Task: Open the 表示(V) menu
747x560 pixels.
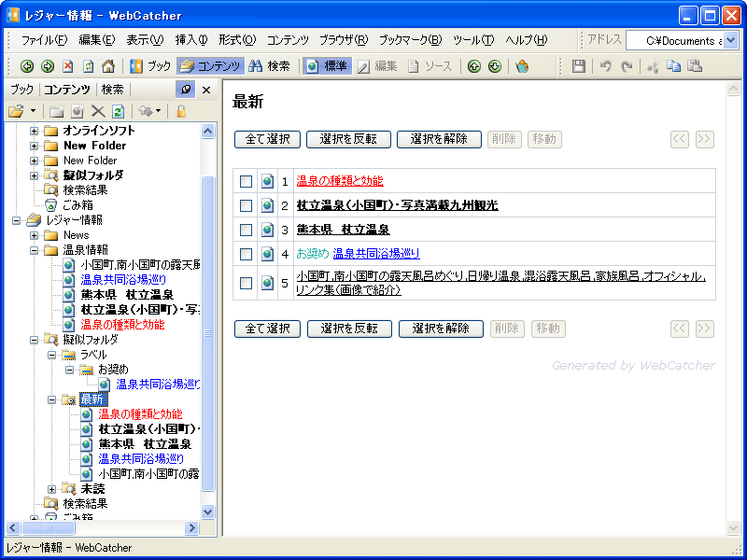Action: (146, 40)
